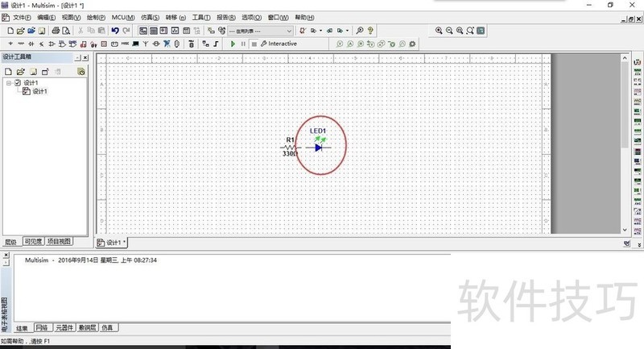
Task: Open the 文件(F) menu
Action: pos(22,17)
